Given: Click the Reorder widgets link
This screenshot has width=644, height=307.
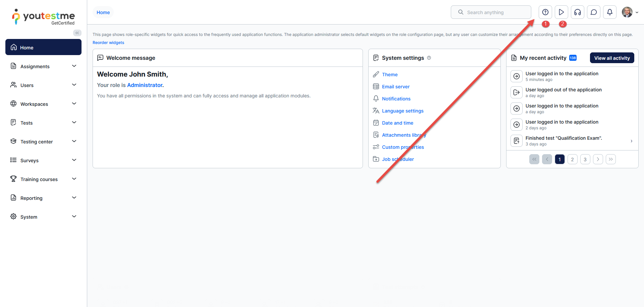Looking at the screenshot, I should [x=108, y=43].
